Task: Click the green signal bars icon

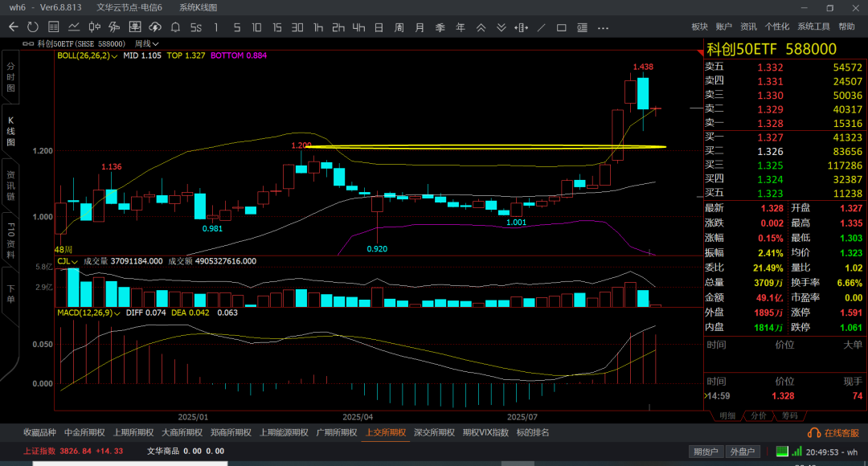Action: point(796,451)
